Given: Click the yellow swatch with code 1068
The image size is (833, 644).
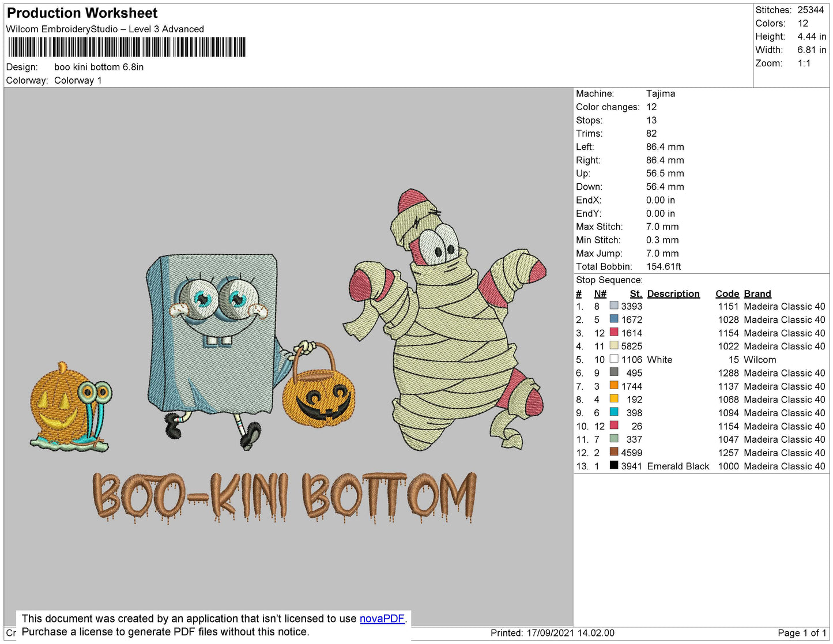Looking at the screenshot, I should click(614, 399).
